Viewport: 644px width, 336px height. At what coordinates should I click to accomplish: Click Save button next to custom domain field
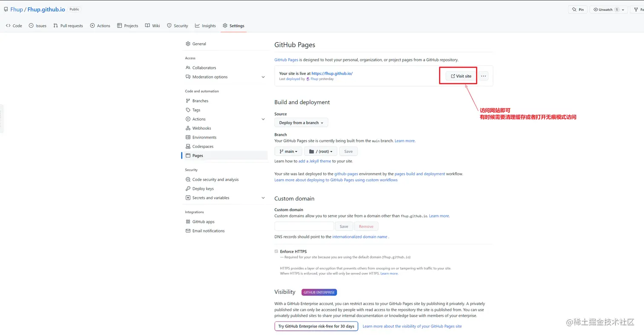(344, 226)
